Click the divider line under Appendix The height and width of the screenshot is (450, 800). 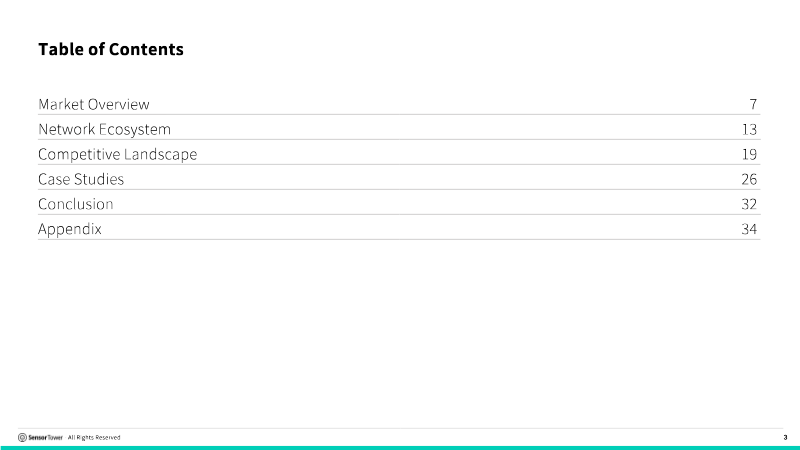click(x=399, y=239)
